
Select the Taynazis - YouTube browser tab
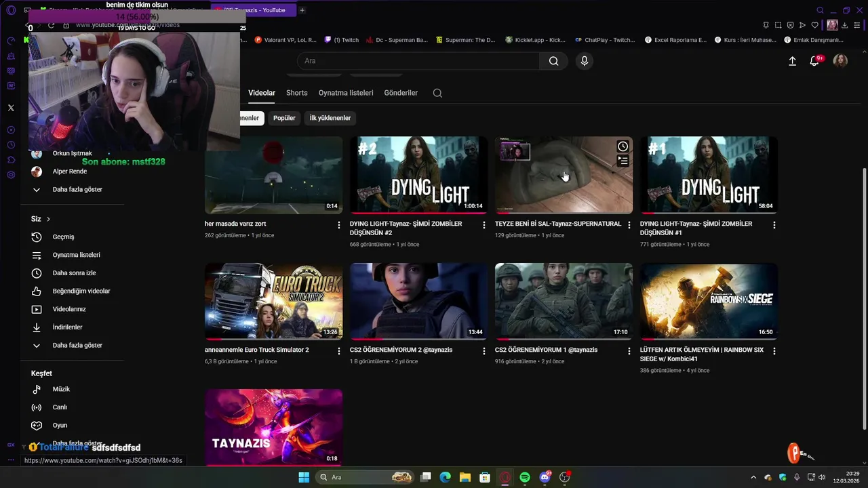coord(254,10)
